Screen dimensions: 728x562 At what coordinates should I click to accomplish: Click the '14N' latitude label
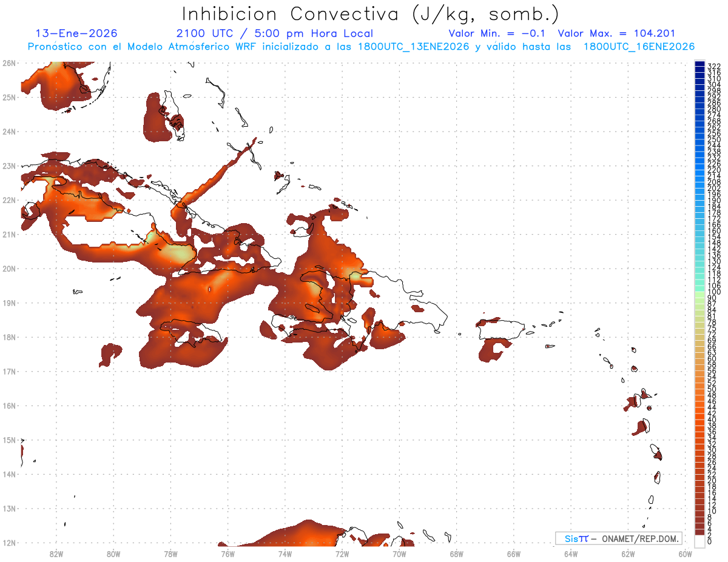click(x=9, y=473)
